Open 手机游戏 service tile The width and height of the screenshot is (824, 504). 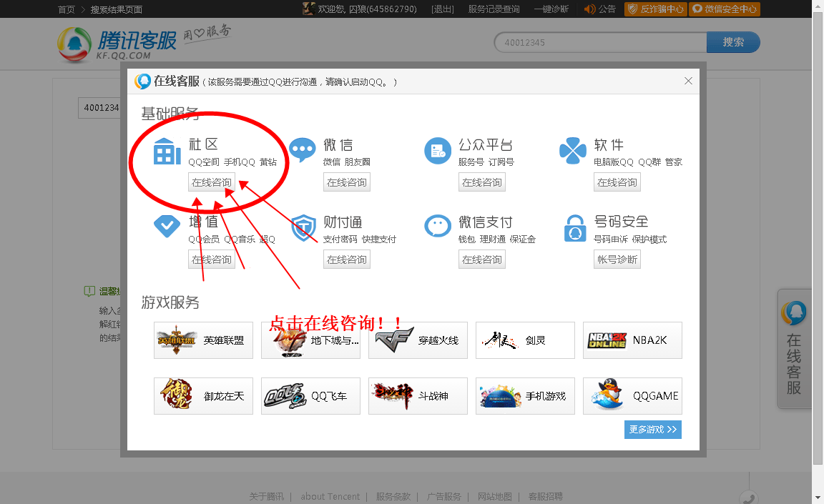(x=525, y=396)
